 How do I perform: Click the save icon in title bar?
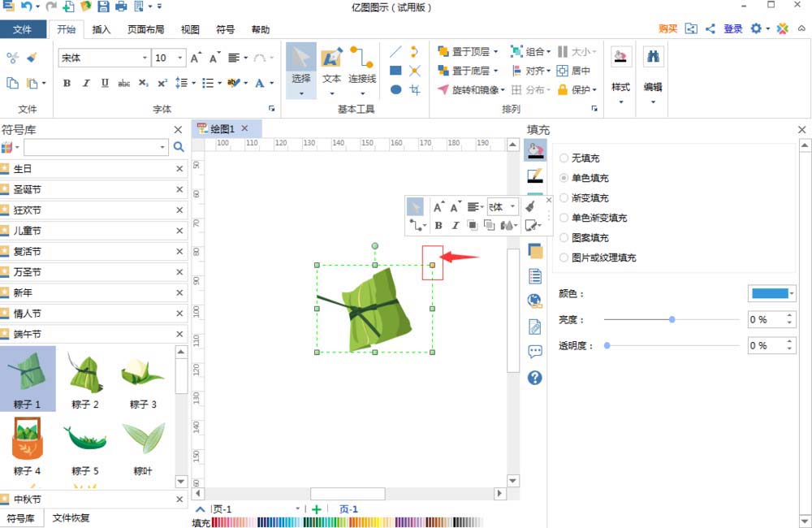pos(104,6)
